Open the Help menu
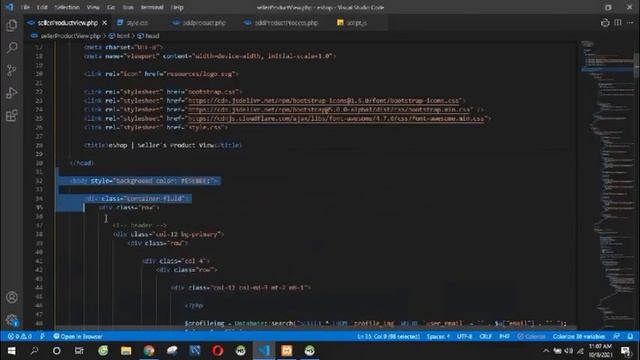Screen dimensions: 640x360 pos(177,7)
